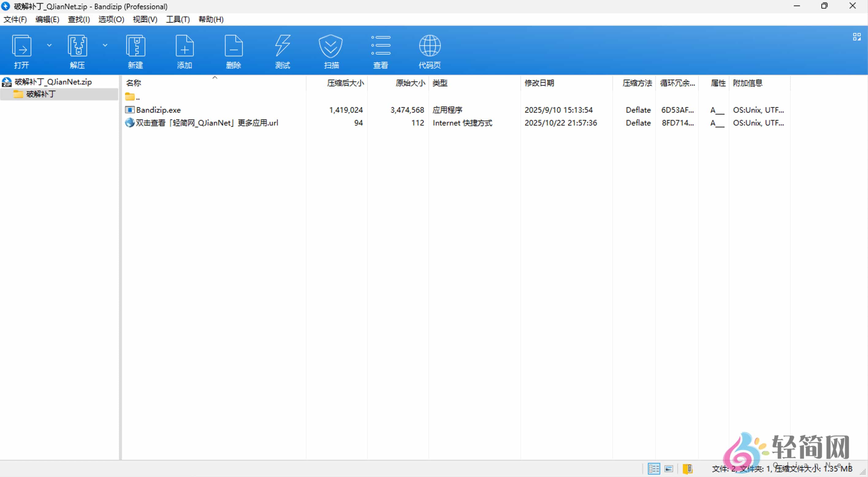
Task: Create a new archive via 新建
Action: [x=135, y=51]
